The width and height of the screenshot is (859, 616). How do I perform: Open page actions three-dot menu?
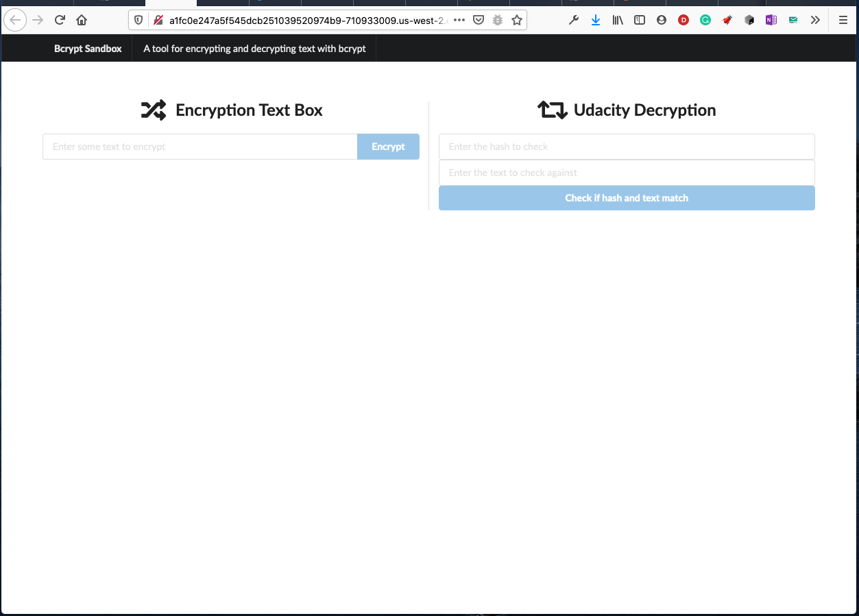point(459,20)
